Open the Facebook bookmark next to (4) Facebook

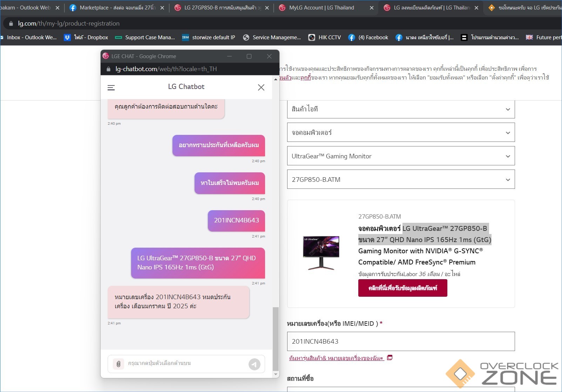pos(424,37)
